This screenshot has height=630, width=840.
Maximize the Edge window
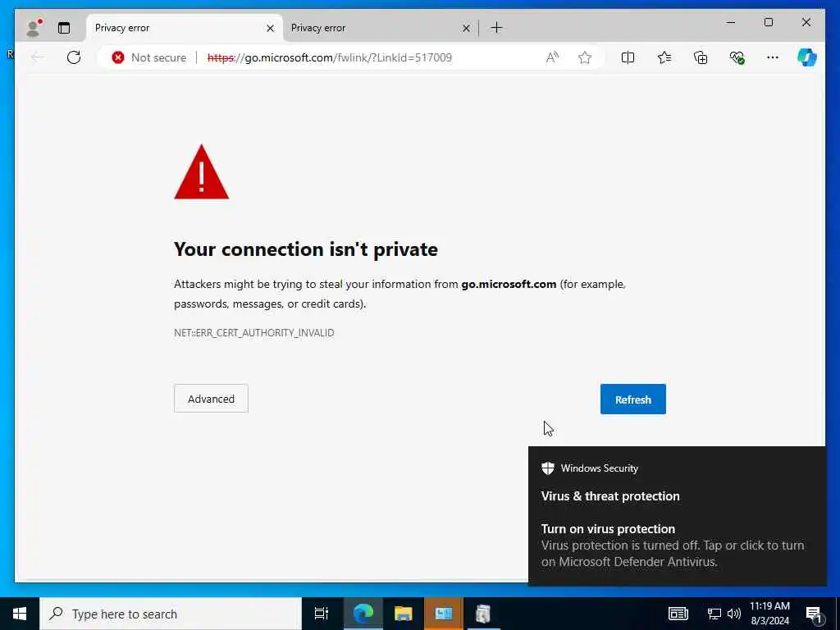[x=768, y=22]
